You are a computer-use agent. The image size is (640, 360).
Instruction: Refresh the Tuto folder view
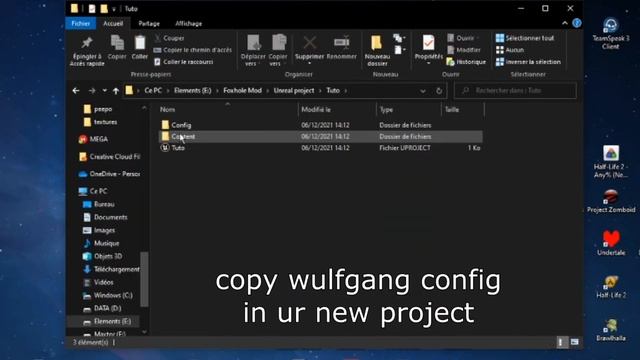[x=439, y=91]
